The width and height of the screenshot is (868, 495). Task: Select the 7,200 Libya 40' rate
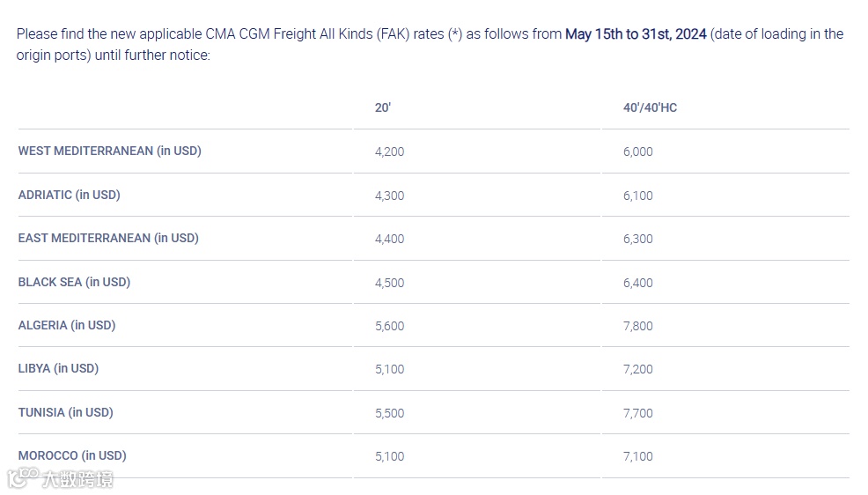(637, 369)
